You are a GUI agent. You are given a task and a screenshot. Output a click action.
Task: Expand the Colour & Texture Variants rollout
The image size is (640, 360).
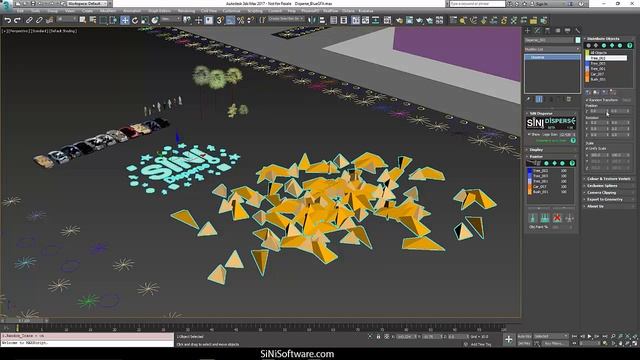tap(609, 179)
